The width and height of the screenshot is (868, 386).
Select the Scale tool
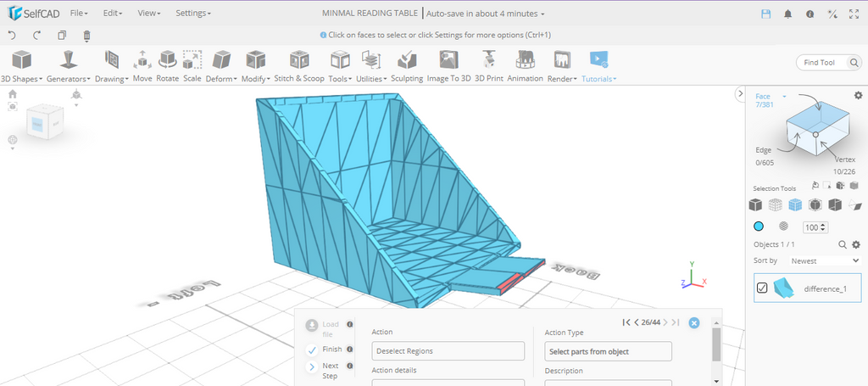(192, 66)
